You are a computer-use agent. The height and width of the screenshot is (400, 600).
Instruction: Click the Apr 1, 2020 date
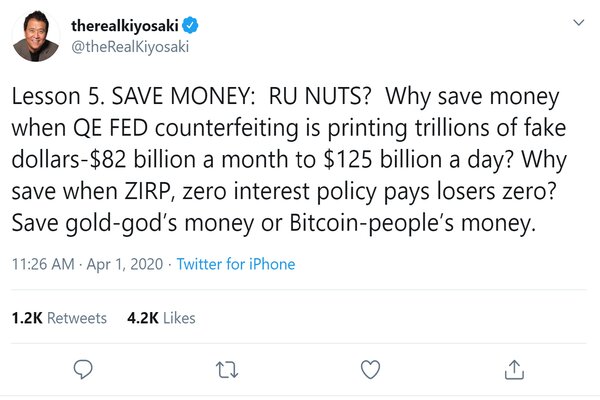point(129,264)
